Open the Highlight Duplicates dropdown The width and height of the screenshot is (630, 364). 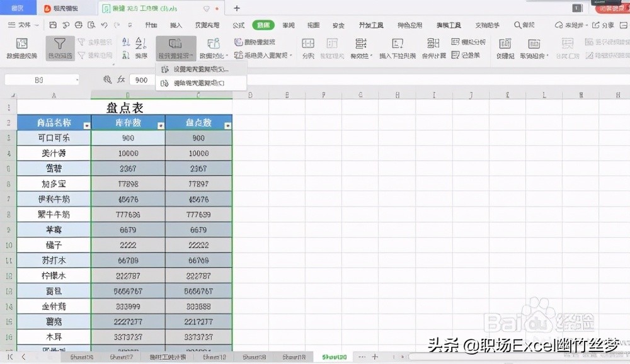point(175,49)
